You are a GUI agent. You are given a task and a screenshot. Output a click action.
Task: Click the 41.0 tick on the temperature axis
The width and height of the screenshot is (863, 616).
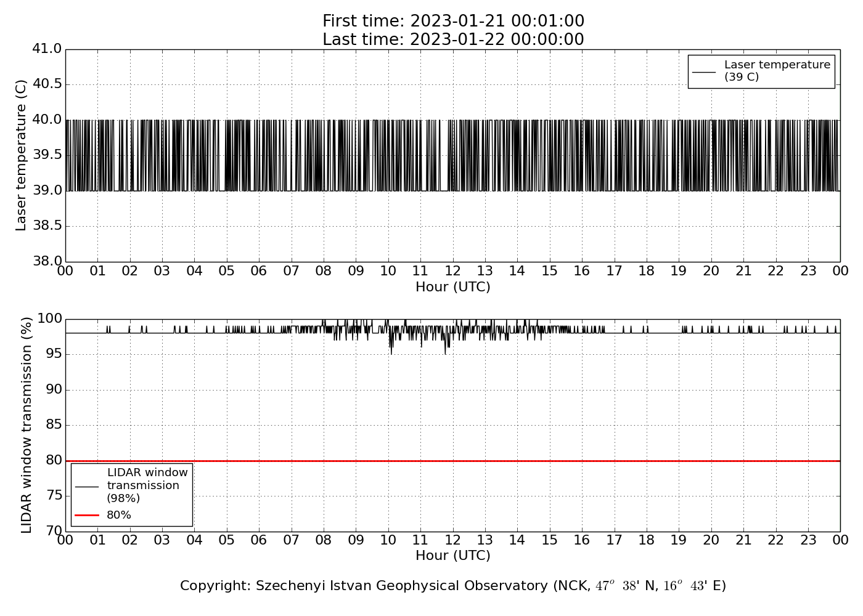tap(47, 49)
